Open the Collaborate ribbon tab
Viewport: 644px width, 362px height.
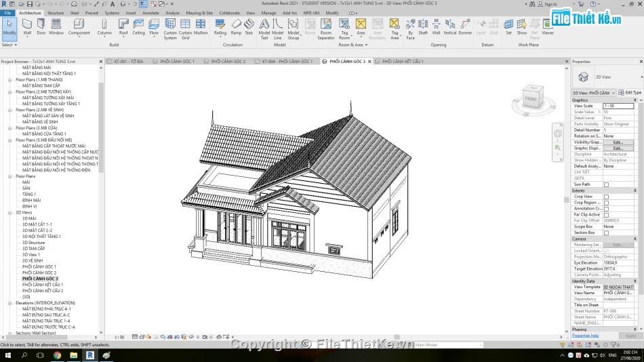pyautogui.click(x=230, y=13)
